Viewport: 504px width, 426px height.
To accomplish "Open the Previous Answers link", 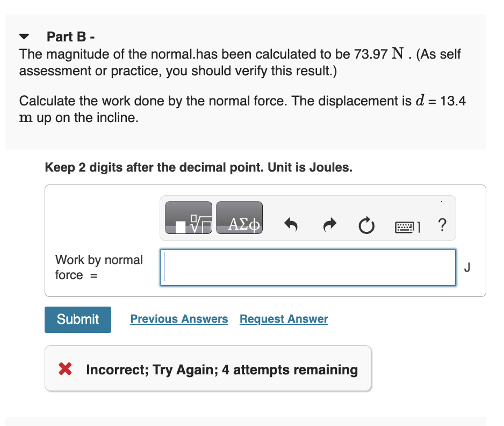I will [x=179, y=319].
